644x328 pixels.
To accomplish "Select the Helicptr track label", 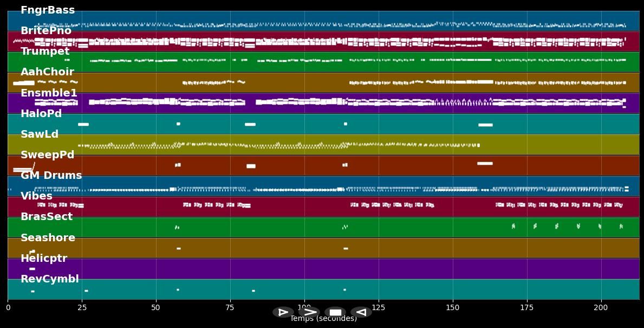I will click(x=44, y=259).
